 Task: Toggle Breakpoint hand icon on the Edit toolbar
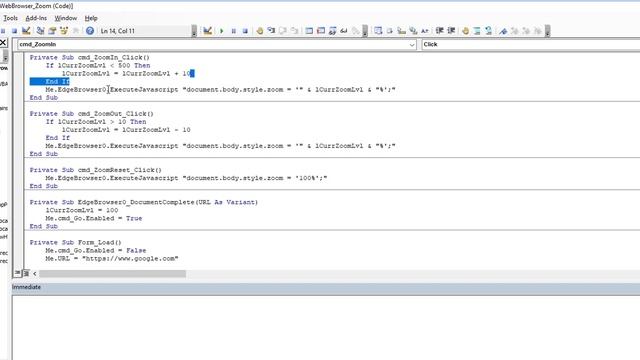coord(465,31)
